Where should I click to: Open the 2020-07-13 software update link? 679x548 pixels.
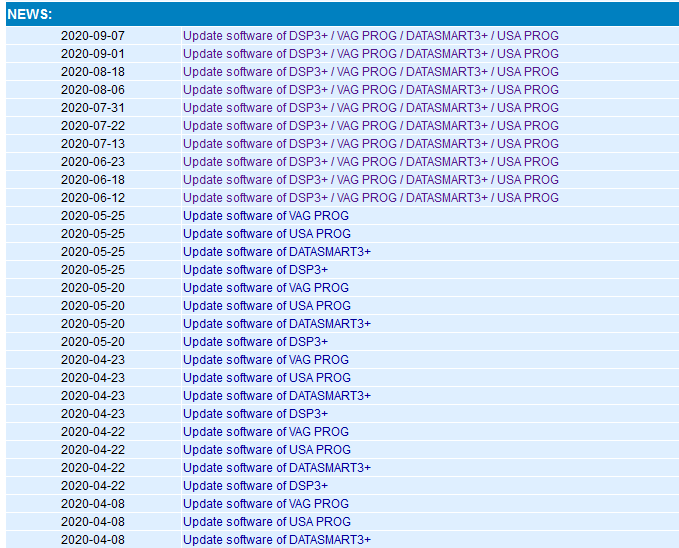pyautogui.click(x=371, y=143)
